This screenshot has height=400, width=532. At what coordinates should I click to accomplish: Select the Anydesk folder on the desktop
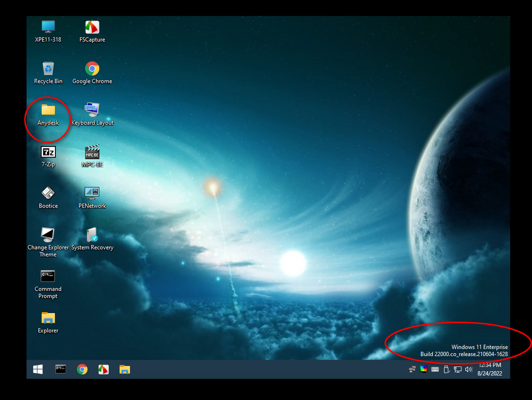click(x=48, y=114)
